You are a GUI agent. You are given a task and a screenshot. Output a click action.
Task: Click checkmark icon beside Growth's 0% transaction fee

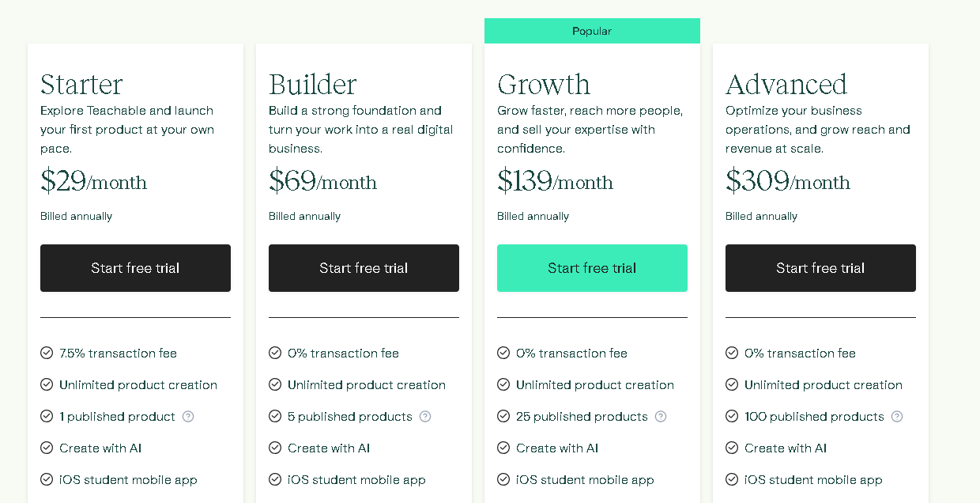(x=503, y=353)
